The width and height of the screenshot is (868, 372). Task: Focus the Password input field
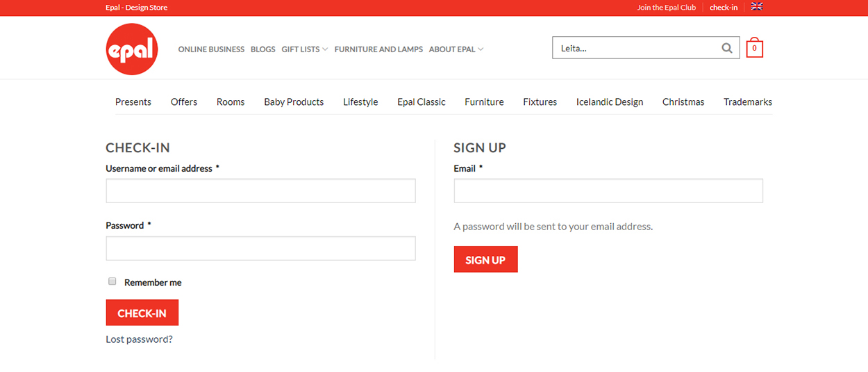(x=260, y=248)
